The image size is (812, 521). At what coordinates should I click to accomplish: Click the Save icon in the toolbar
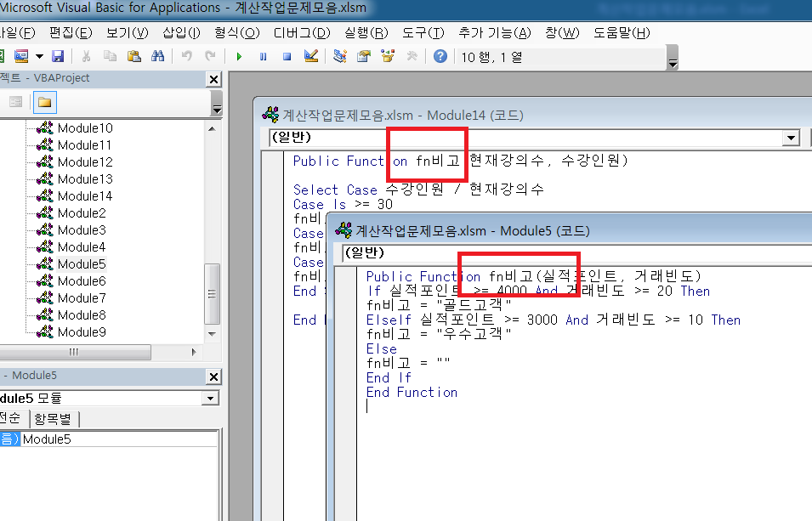pyautogui.click(x=58, y=56)
